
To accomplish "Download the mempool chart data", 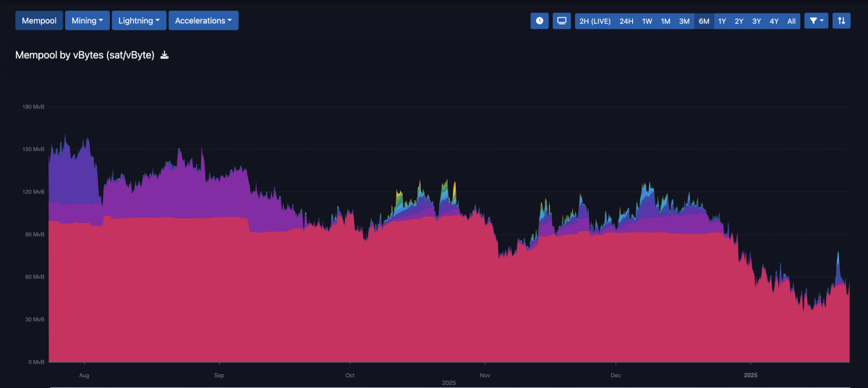I will pyautogui.click(x=164, y=55).
